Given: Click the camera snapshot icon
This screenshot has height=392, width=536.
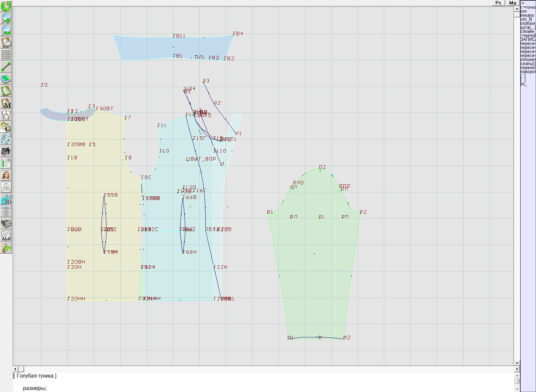Looking at the screenshot, I should 6,151.
